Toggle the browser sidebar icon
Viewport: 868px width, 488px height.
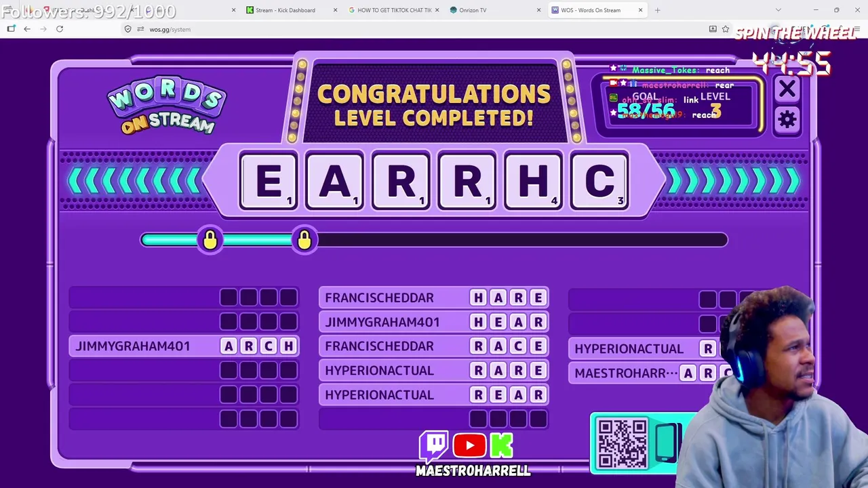[11, 29]
